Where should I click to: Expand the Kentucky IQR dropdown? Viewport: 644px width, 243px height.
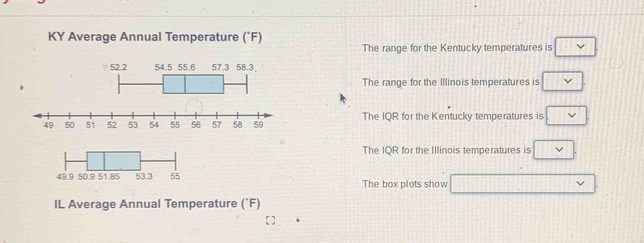pos(566,116)
